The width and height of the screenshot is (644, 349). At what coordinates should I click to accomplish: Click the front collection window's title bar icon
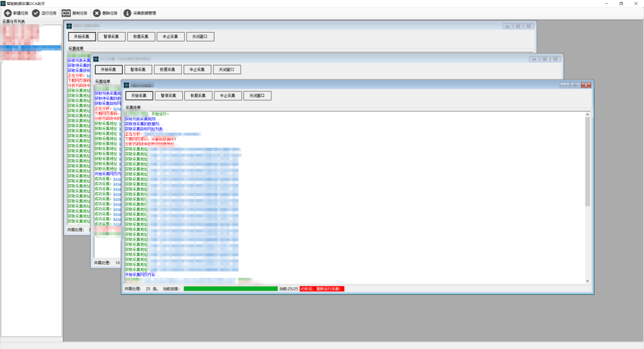[126, 85]
